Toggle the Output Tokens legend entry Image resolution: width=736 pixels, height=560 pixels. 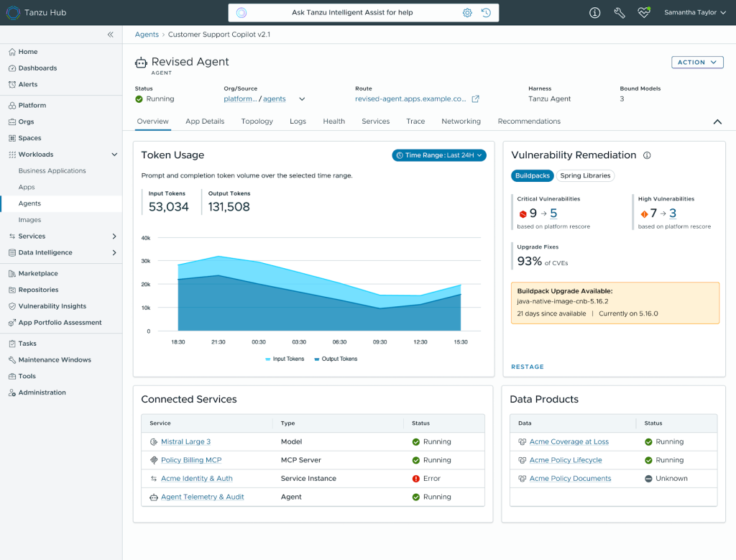click(336, 359)
